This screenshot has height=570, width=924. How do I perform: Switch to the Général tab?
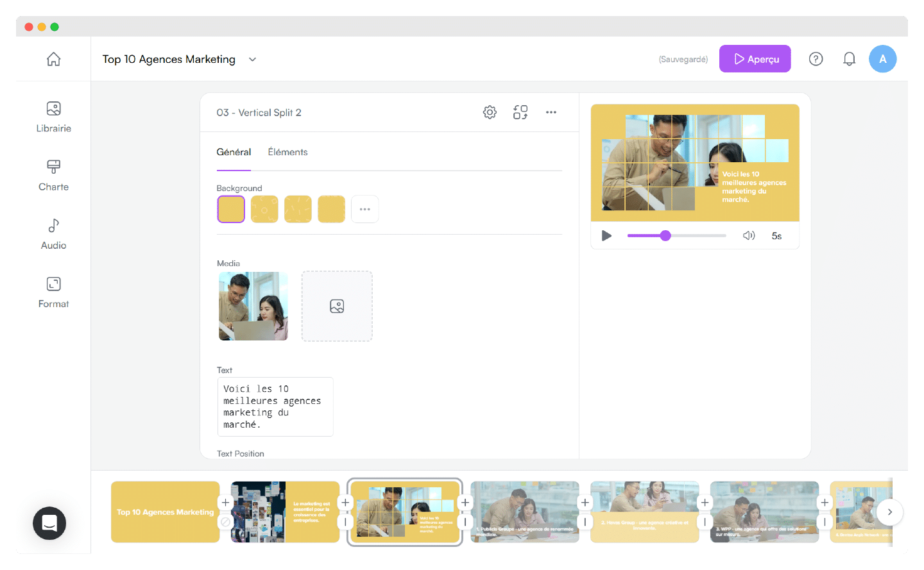click(x=234, y=152)
